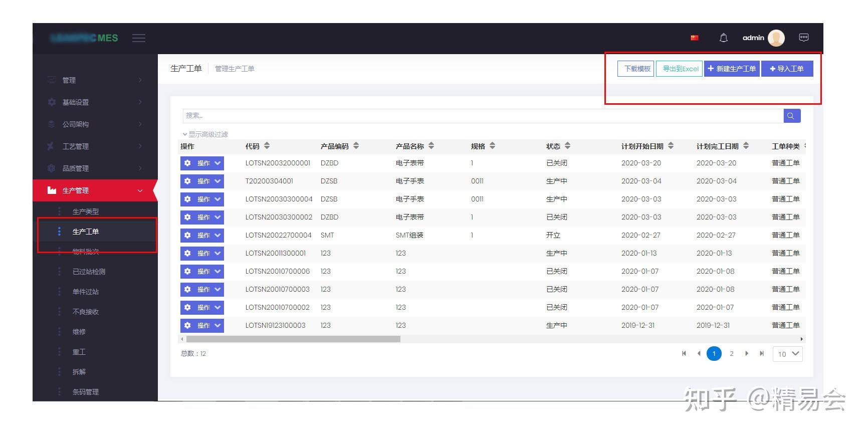Open 操作 dropdown for LOTSN20022700004

(202, 235)
